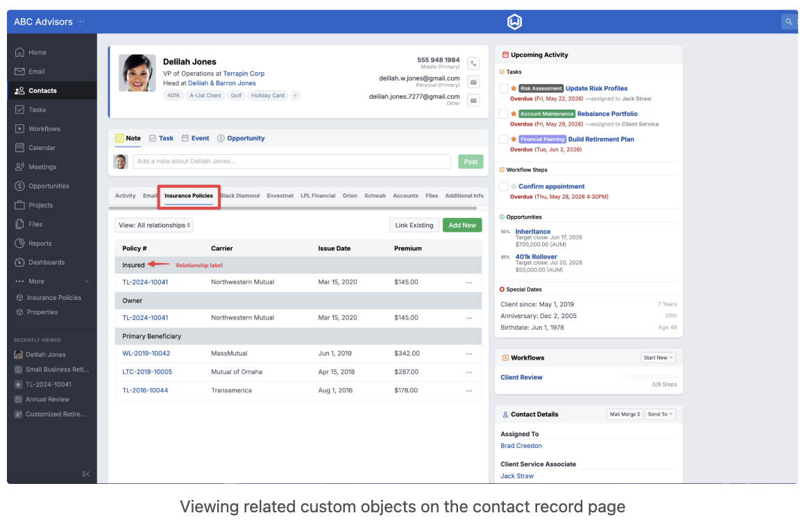This screenshot has height=529, width=812.
Task: Click the Wealthbox logo in top bar
Action: pos(514,22)
